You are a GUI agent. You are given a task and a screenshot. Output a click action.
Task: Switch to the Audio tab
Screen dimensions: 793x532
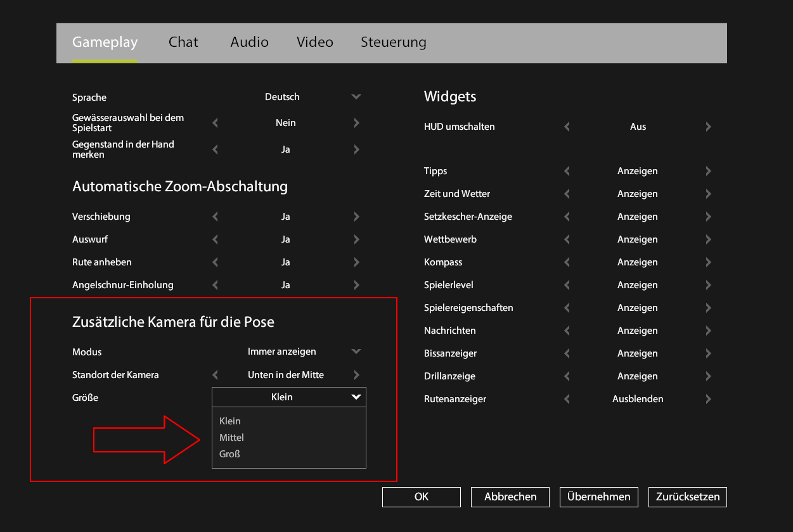coord(249,42)
